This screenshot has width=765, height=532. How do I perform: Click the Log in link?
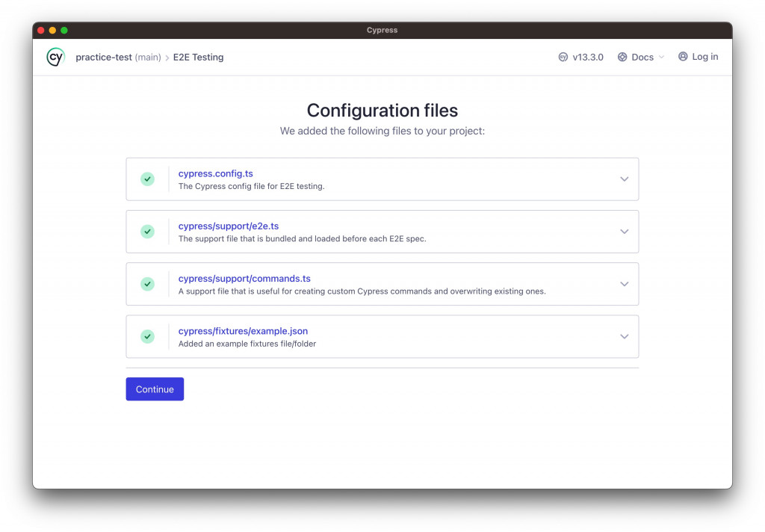pos(705,57)
